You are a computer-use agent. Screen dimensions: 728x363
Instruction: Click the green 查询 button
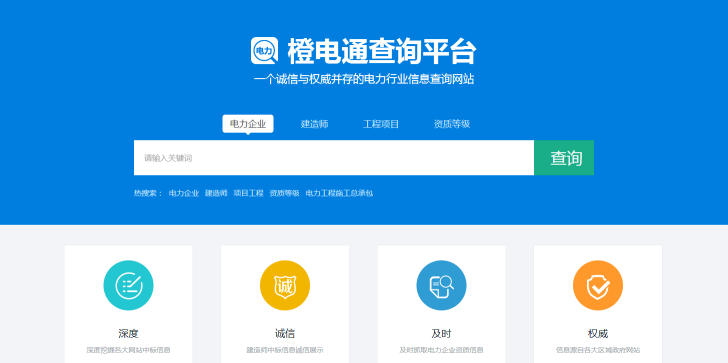click(x=564, y=158)
